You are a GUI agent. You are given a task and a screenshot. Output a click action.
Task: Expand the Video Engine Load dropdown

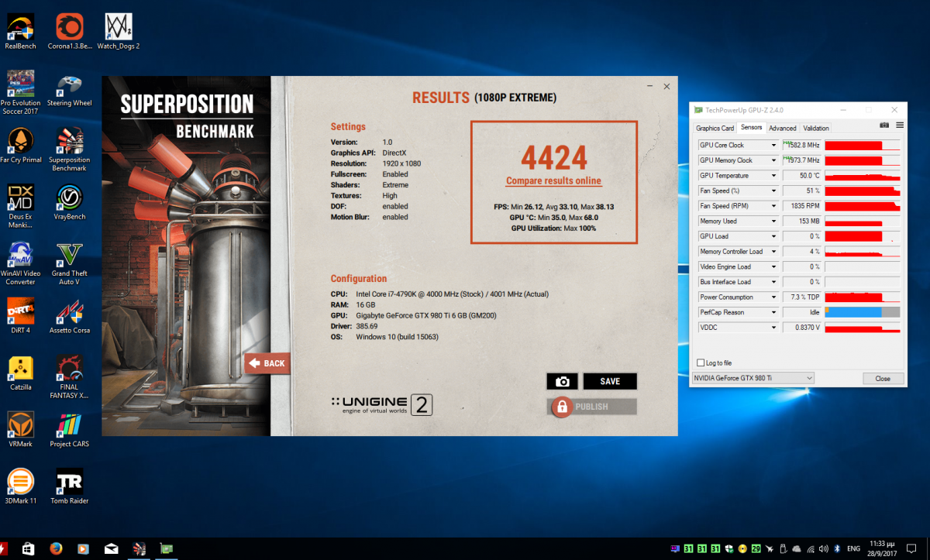(x=773, y=266)
